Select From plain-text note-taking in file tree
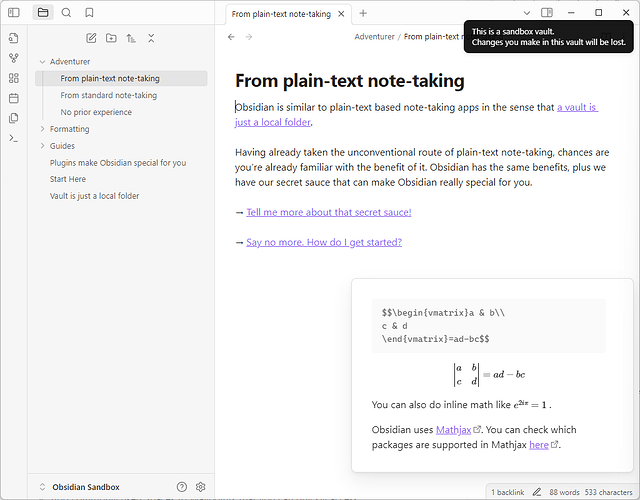Viewport: 640px width, 500px height. pyautogui.click(x=121, y=78)
